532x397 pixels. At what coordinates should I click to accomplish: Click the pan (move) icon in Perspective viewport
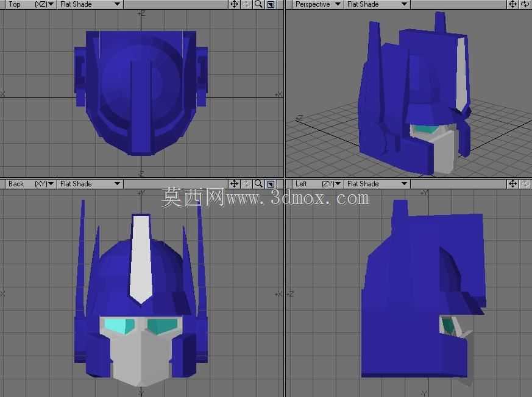click(x=512, y=4)
